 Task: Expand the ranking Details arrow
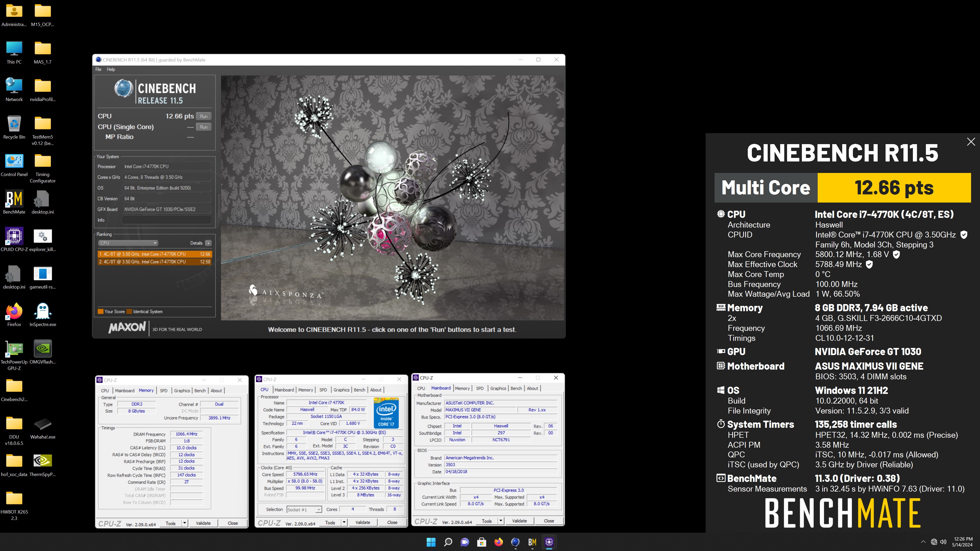[208, 243]
